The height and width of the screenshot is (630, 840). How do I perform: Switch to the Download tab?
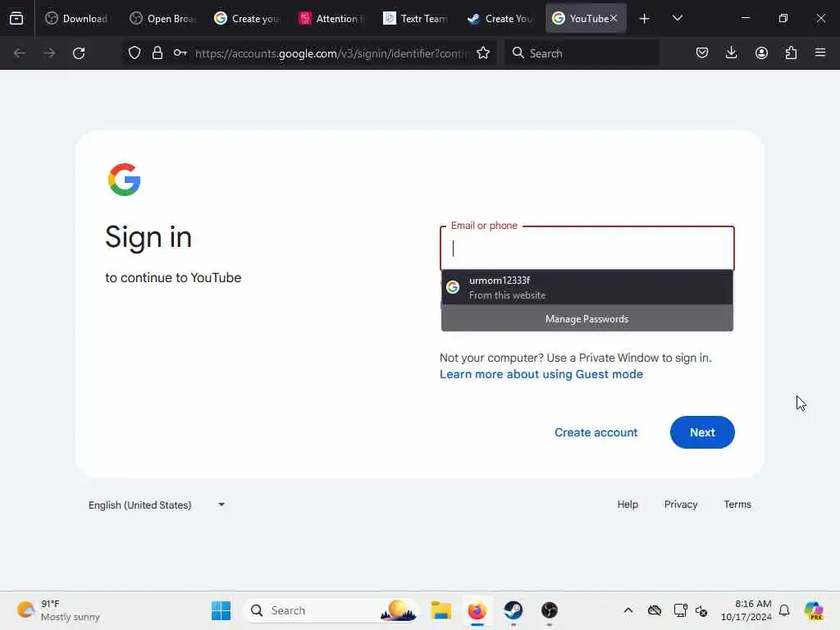[76, 18]
